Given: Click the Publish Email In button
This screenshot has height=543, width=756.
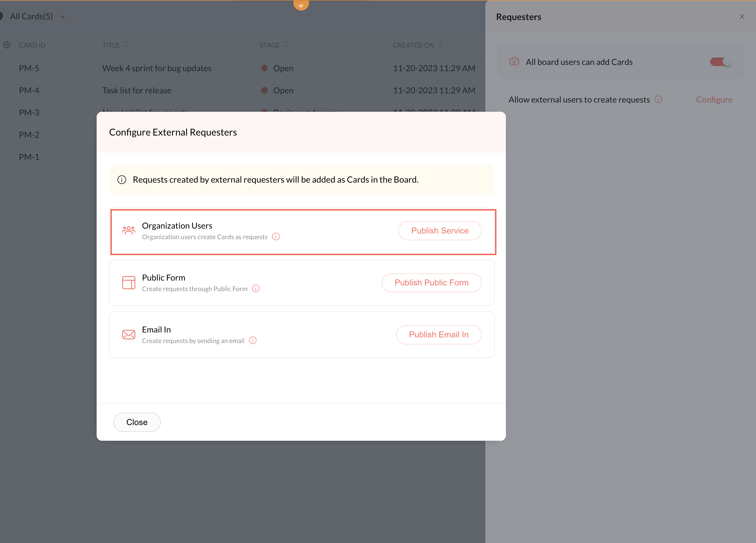Looking at the screenshot, I should (438, 334).
